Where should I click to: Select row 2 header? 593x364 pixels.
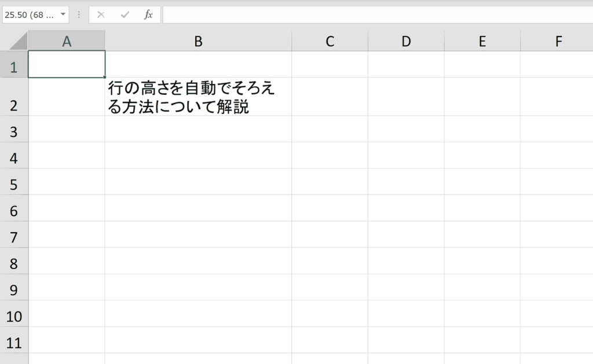click(14, 97)
